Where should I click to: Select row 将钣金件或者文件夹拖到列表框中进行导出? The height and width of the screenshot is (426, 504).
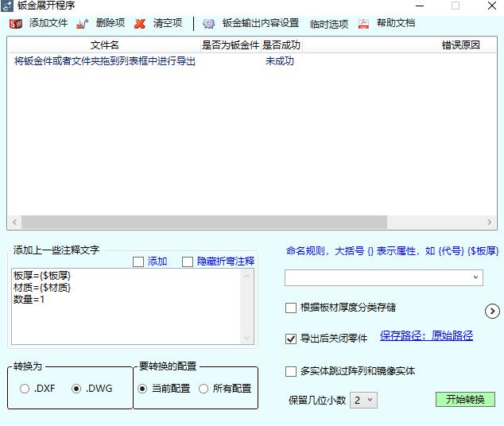105,61
